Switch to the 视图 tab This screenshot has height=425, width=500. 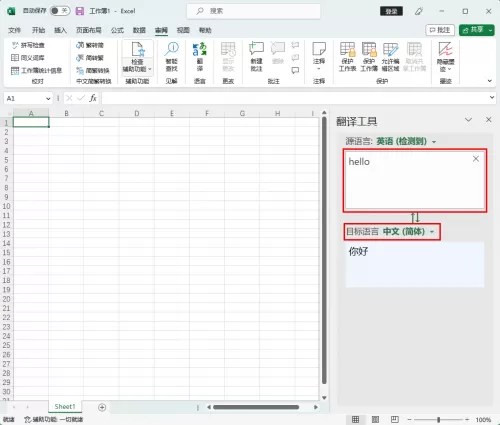pos(183,30)
